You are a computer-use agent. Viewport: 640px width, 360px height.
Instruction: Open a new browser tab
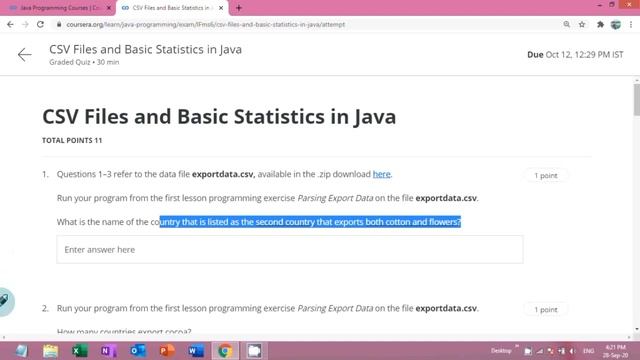(239, 8)
